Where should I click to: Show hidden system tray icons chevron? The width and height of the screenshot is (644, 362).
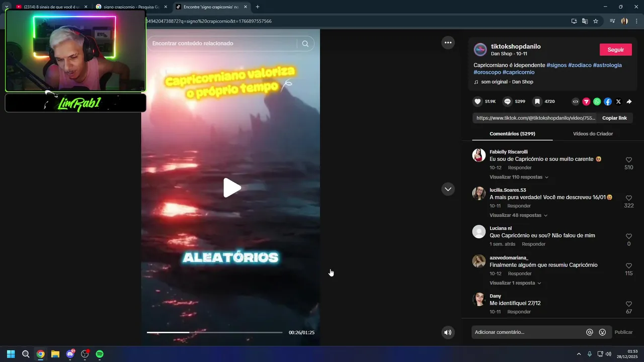tap(579, 354)
